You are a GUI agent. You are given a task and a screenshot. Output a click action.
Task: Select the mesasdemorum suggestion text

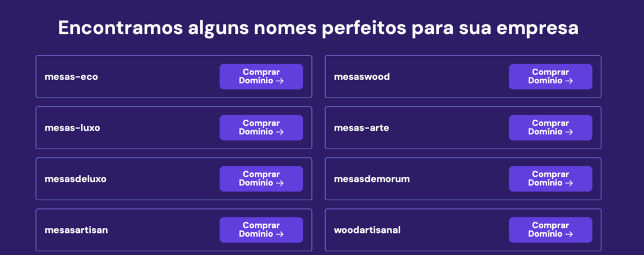(x=372, y=179)
